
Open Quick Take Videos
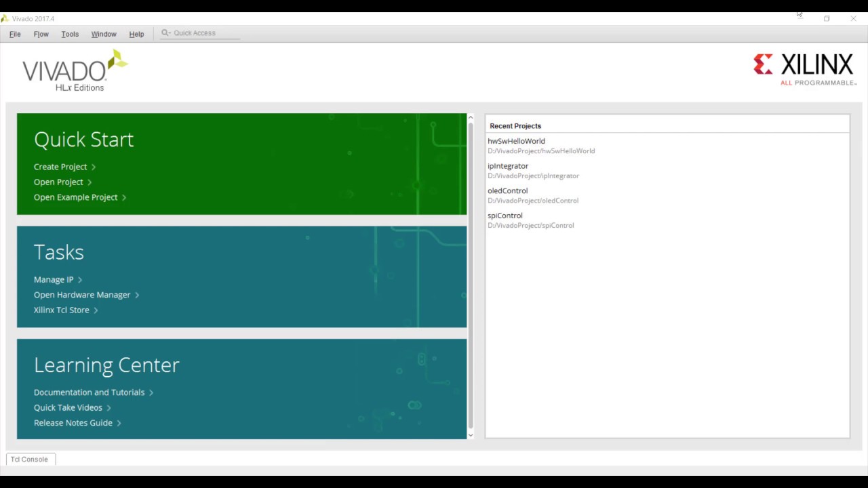pyautogui.click(x=68, y=407)
